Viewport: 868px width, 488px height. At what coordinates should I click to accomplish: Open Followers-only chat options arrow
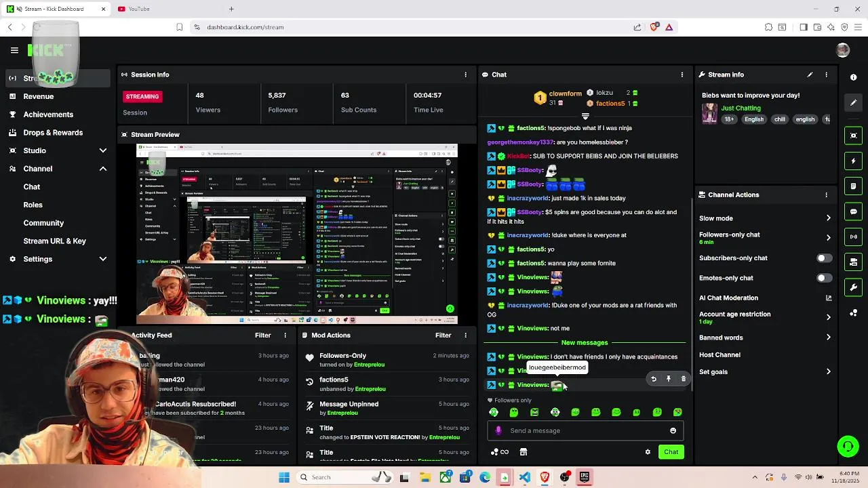coord(828,238)
